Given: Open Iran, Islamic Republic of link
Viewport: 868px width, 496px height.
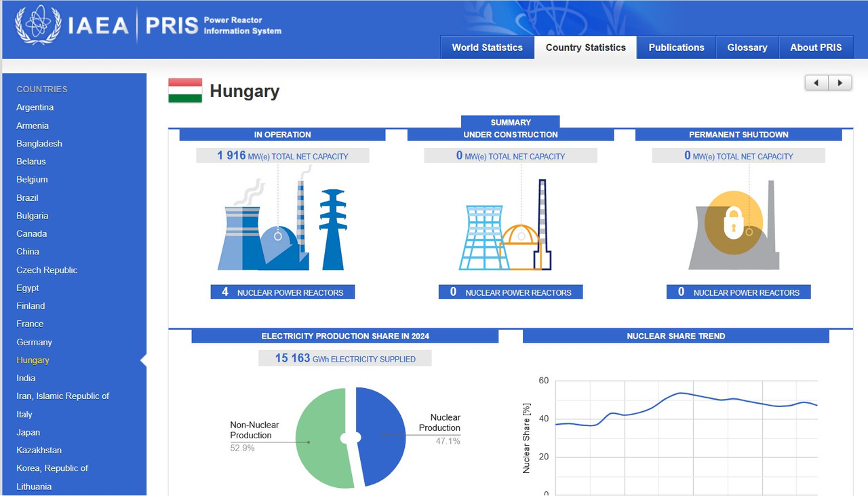Looking at the screenshot, I should (x=63, y=396).
